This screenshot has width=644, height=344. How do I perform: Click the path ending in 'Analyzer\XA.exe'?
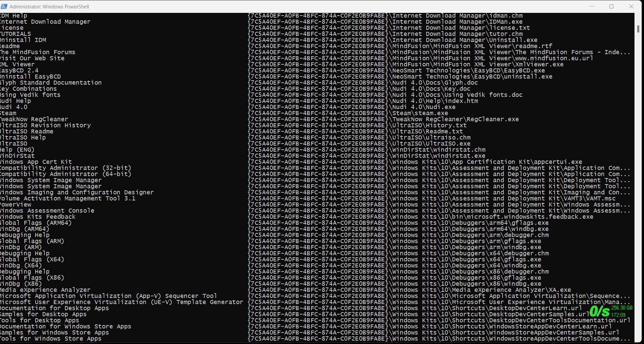pyautogui.click(x=409, y=290)
